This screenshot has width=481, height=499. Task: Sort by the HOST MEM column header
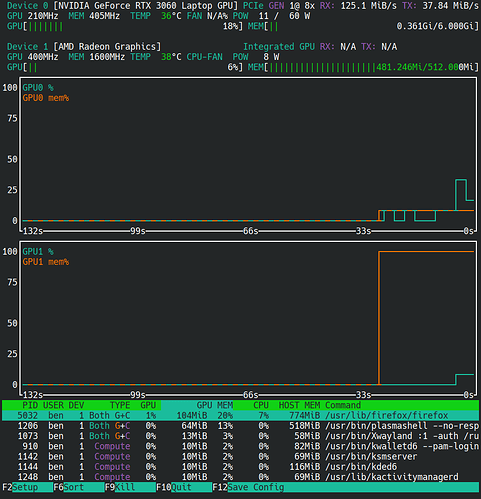coord(299,405)
